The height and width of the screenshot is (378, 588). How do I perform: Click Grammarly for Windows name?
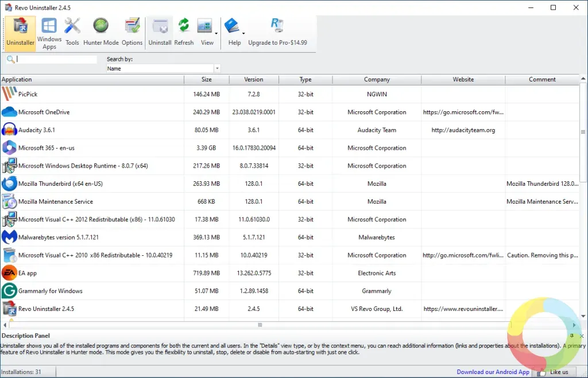click(x=51, y=291)
